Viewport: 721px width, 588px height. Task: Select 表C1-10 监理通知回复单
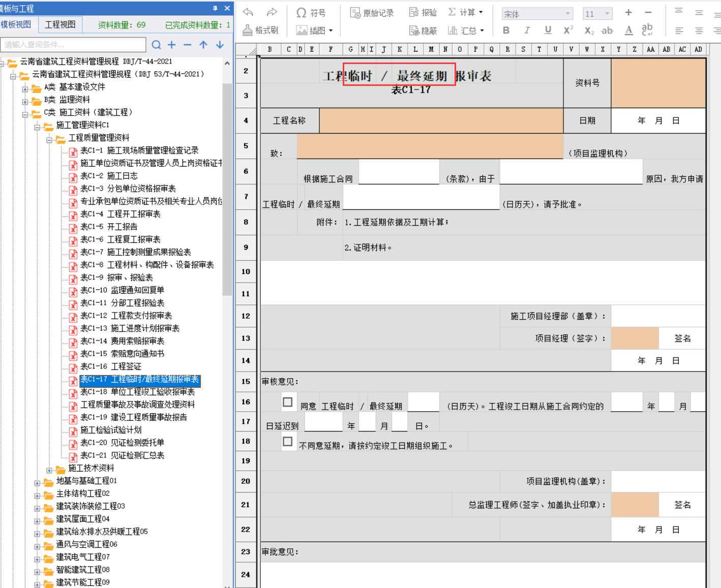(x=122, y=290)
